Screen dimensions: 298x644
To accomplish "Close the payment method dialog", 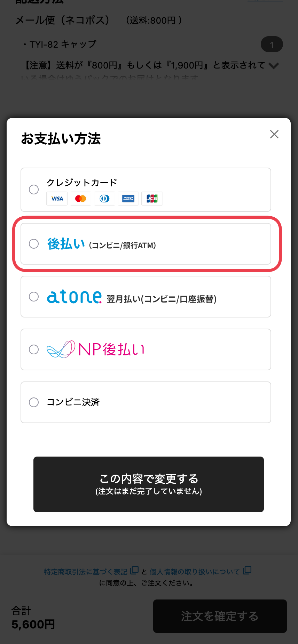I will pos(274,134).
